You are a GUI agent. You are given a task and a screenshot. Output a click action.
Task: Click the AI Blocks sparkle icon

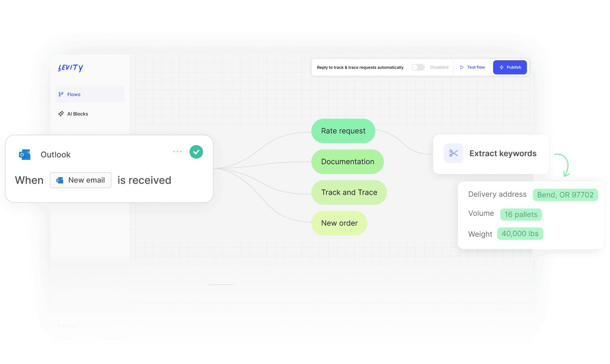(61, 114)
